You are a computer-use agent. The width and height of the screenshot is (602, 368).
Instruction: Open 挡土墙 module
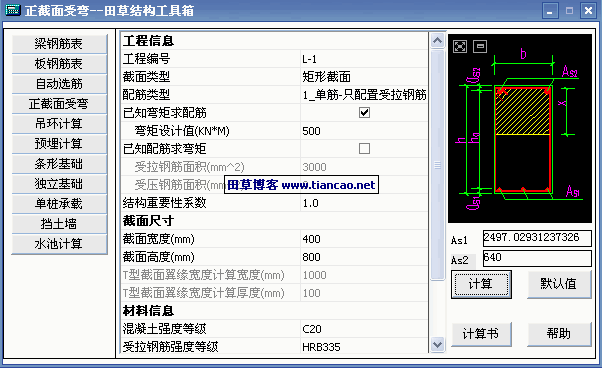click(x=59, y=224)
